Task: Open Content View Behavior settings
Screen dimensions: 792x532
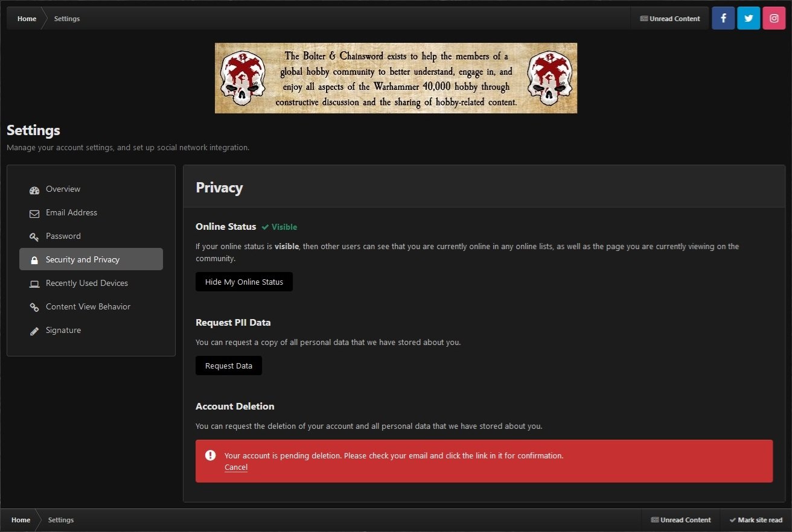Action: pos(88,306)
